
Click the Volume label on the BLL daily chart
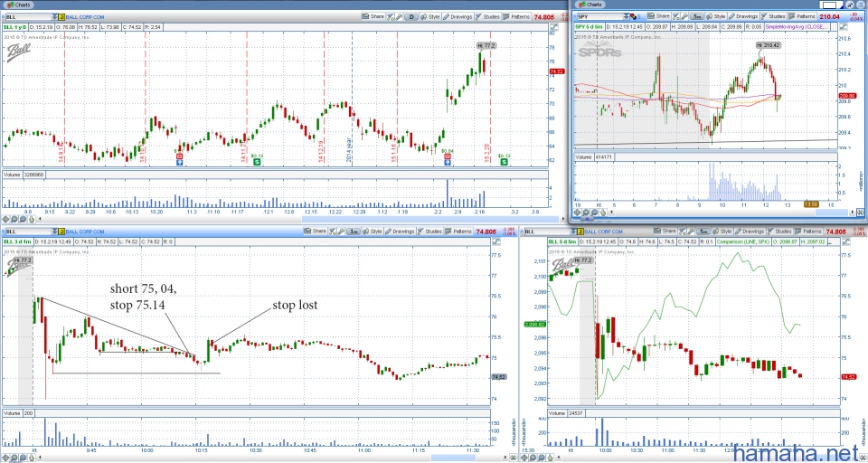pyautogui.click(x=11, y=175)
